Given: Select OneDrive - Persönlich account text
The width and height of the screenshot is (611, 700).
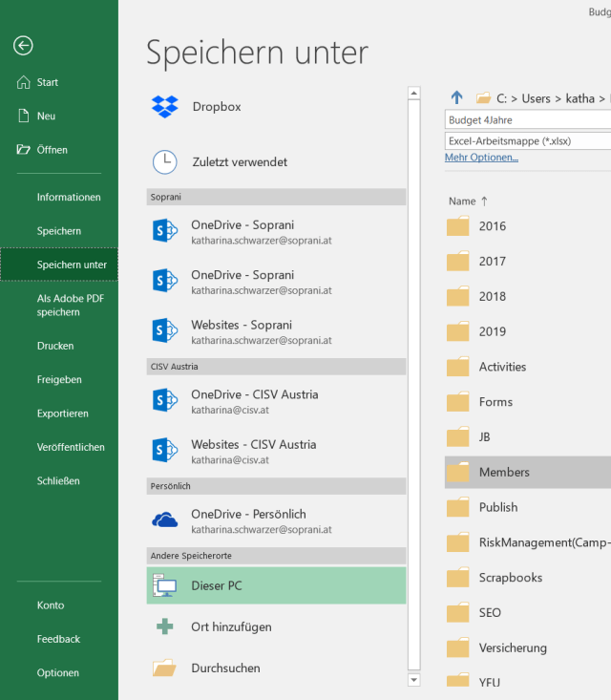Looking at the screenshot, I should (248, 514).
